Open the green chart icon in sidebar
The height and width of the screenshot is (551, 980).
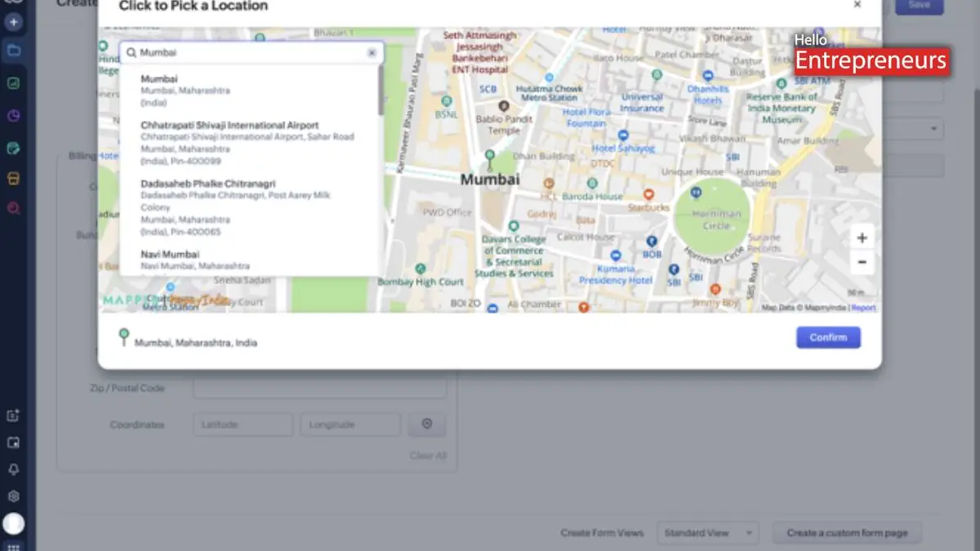point(13,83)
